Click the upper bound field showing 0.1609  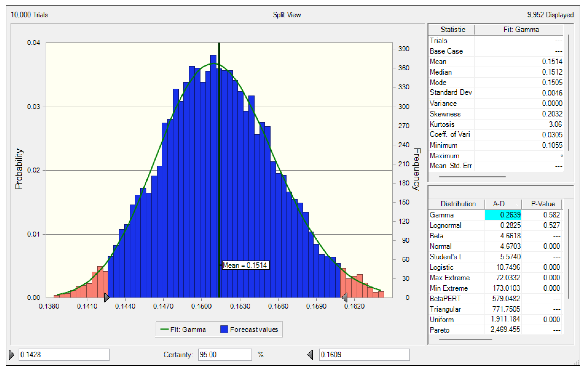(x=364, y=355)
